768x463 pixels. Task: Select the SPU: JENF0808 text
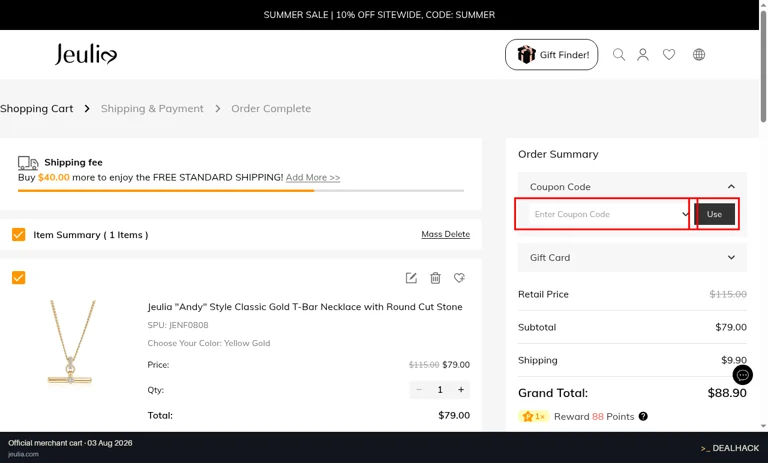[x=178, y=325]
